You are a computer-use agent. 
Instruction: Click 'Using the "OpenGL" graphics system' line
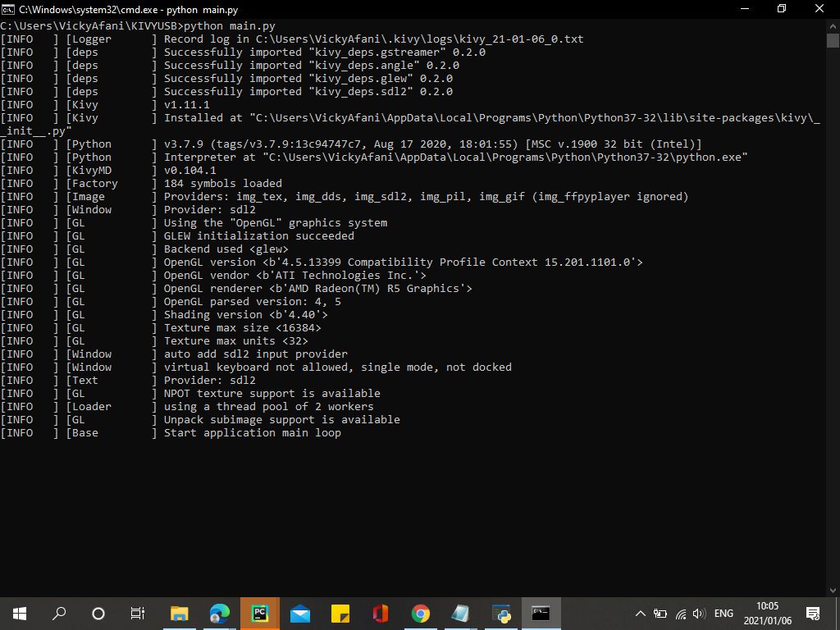coord(194,223)
